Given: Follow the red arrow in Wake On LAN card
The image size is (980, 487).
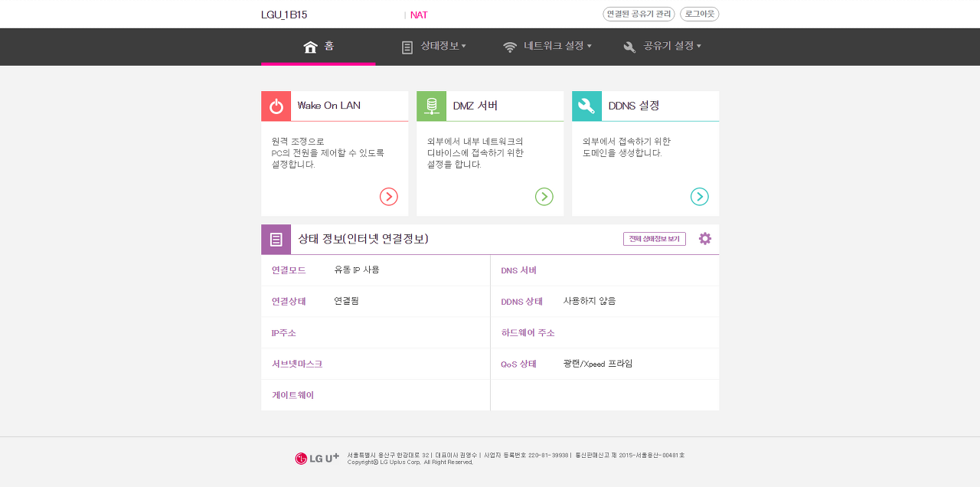Looking at the screenshot, I should [x=389, y=197].
